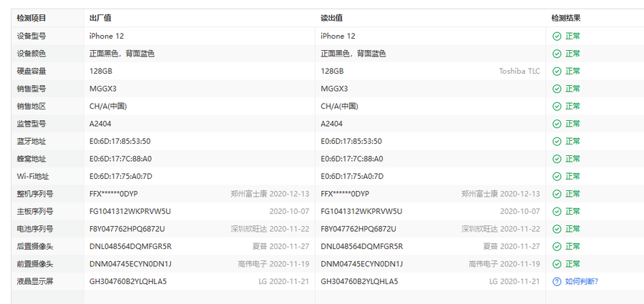This screenshot has width=644, height=304.
Task: Click 正常 text in the 前置摄像头 row
Action: (x=572, y=264)
